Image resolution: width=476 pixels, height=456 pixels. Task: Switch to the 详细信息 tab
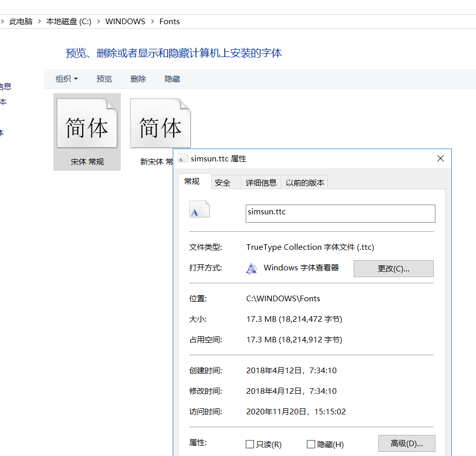coord(261,181)
